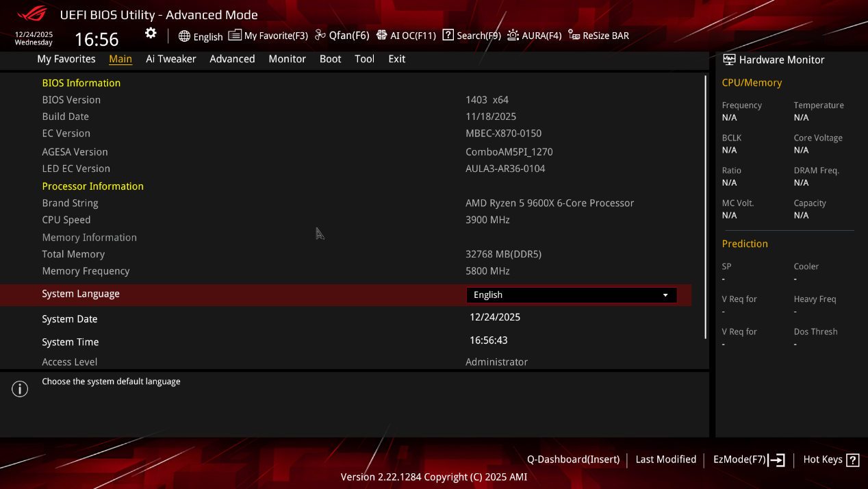View Last Modified settings
The width and height of the screenshot is (868, 489).
tap(666, 460)
